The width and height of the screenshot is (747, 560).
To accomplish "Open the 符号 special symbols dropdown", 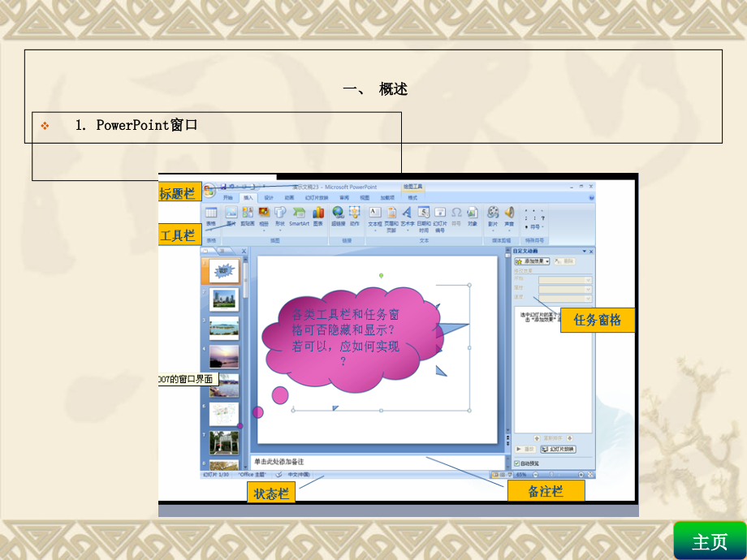I will click(536, 226).
